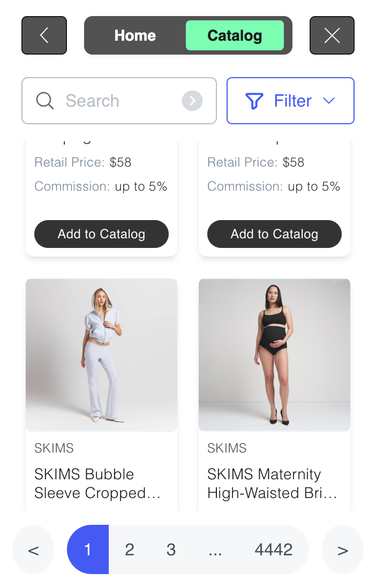The height and width of the screenshot is (588, 376).
Task: Expand the Filter dropdown chevron
Action: 329,101
